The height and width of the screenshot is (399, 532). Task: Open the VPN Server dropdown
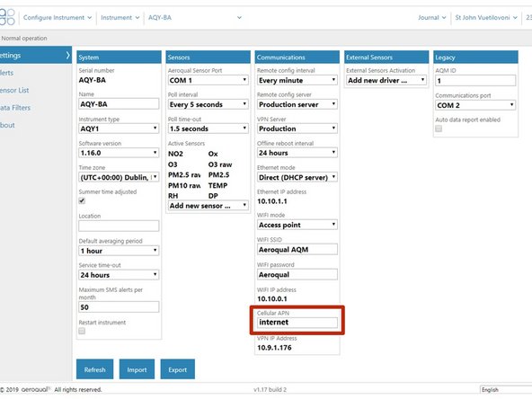297,129
